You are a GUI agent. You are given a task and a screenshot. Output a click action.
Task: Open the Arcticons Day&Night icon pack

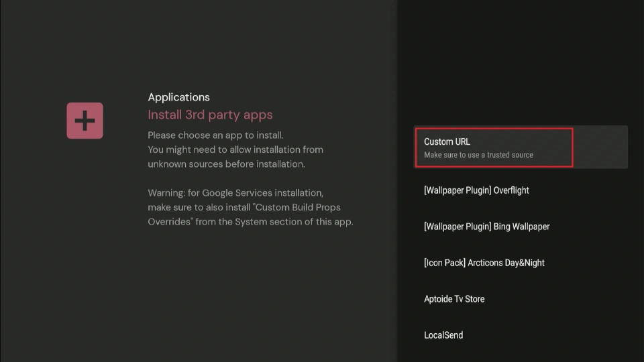pos(484,263)
